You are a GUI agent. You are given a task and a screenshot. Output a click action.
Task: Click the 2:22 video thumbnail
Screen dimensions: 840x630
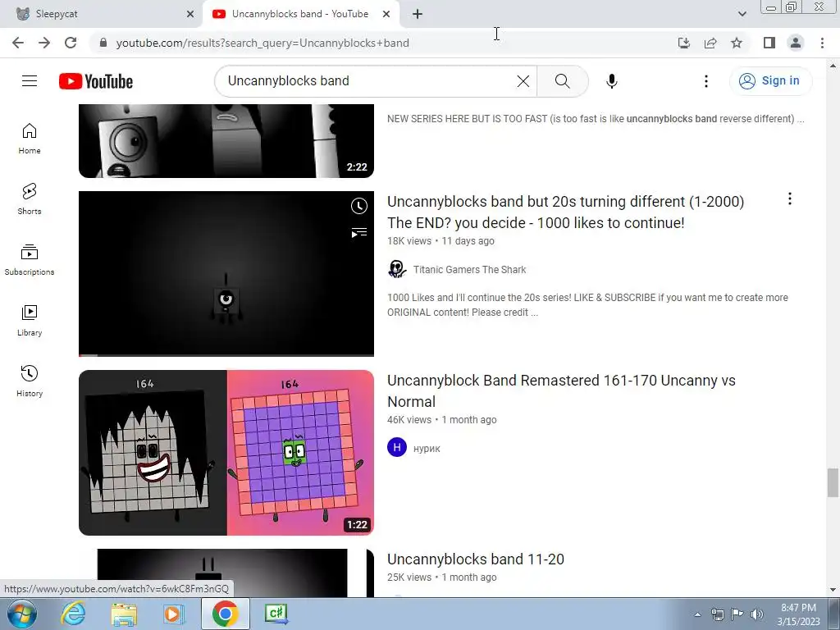pyautogui.click(x=226, y=141)
